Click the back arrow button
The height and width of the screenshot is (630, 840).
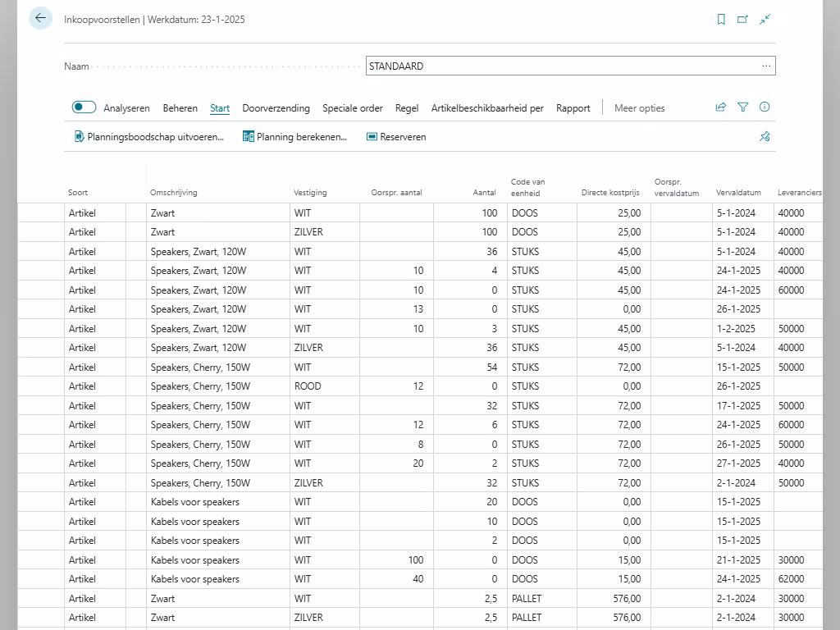coord(40,18)
